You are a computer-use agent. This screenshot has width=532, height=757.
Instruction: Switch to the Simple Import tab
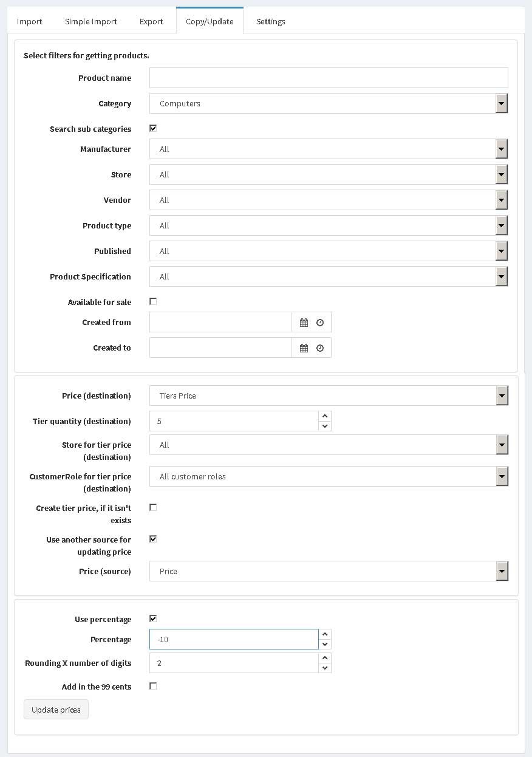91,21
